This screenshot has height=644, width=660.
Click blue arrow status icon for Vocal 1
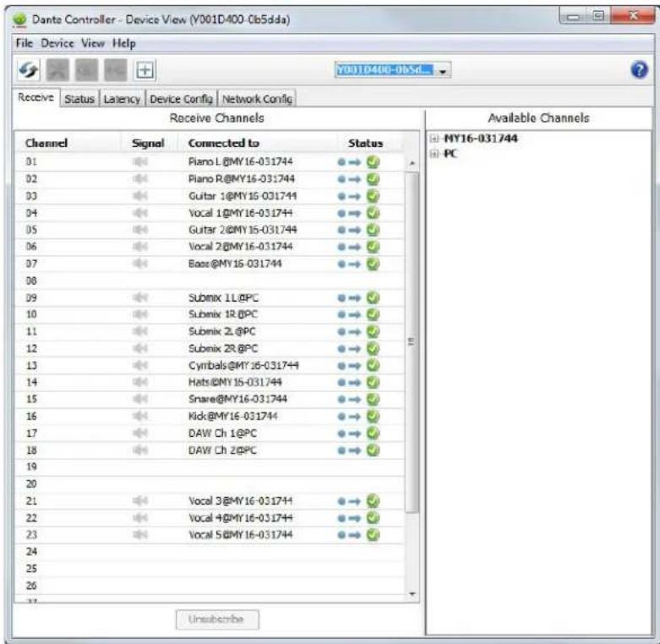pos(349,214)
